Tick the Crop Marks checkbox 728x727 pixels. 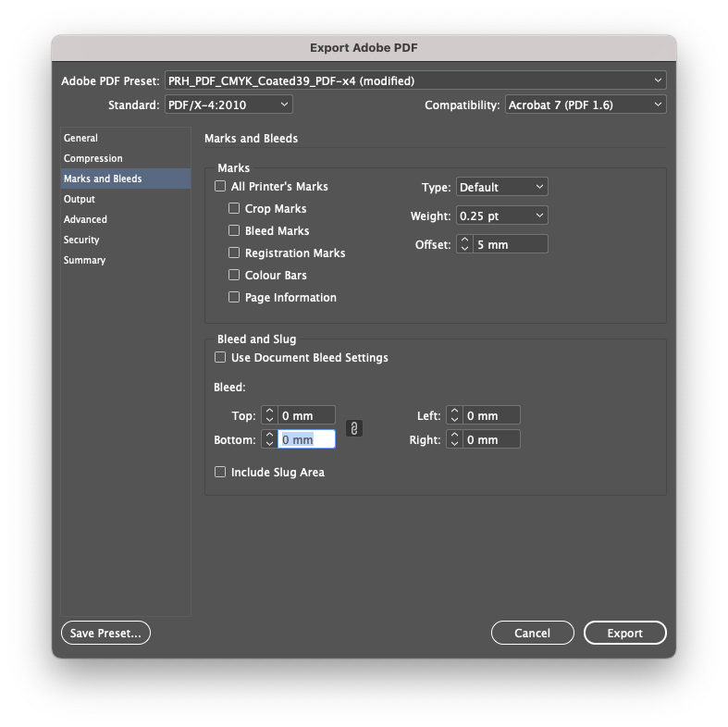(234, 208)
